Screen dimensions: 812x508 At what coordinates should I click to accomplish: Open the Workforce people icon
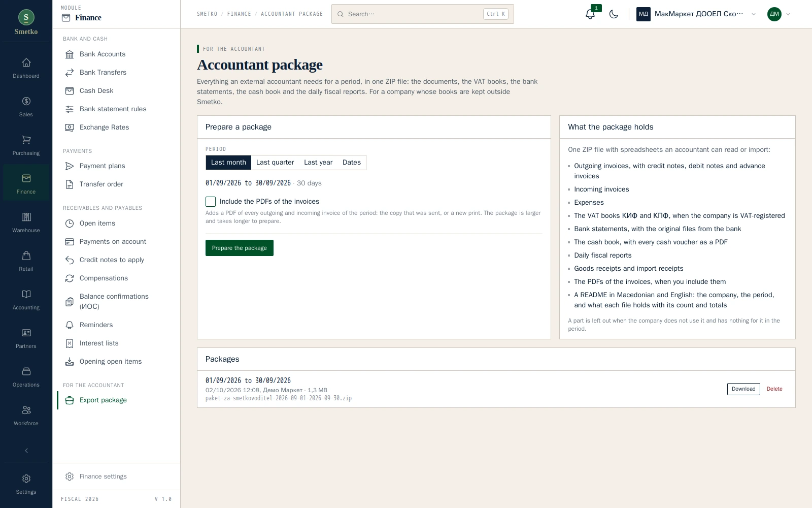tap(26, 410)
